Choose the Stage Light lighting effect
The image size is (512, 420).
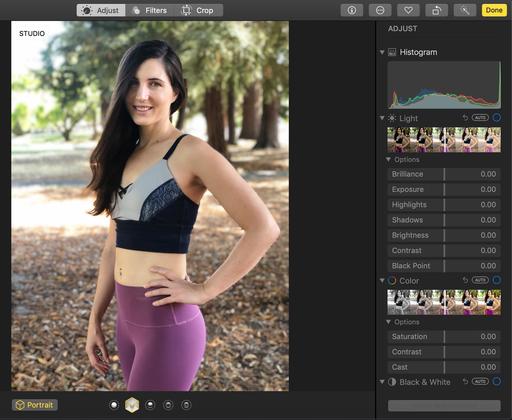point(168,405)
